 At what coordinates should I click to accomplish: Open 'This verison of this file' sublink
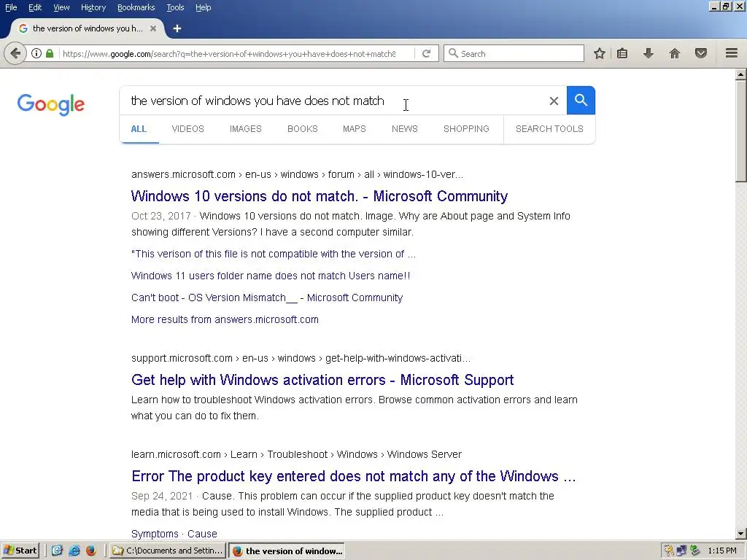(274, 254)
